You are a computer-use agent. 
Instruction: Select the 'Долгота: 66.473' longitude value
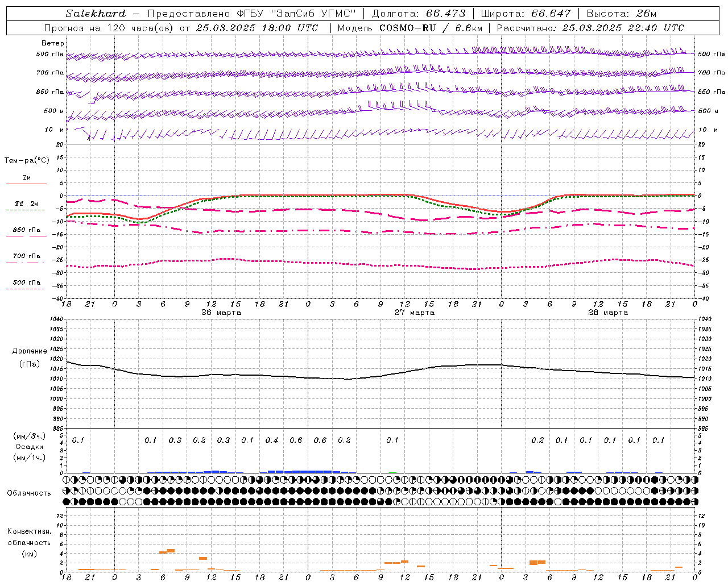coord(419,14)
